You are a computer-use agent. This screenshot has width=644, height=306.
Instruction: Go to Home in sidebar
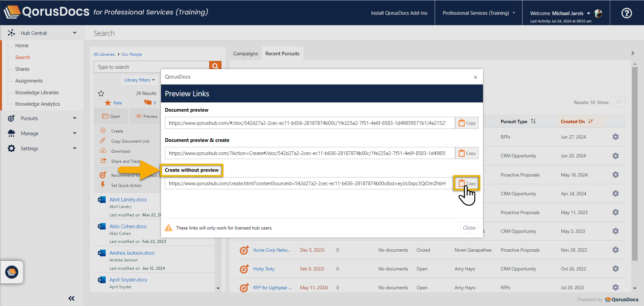pos(22,46)
